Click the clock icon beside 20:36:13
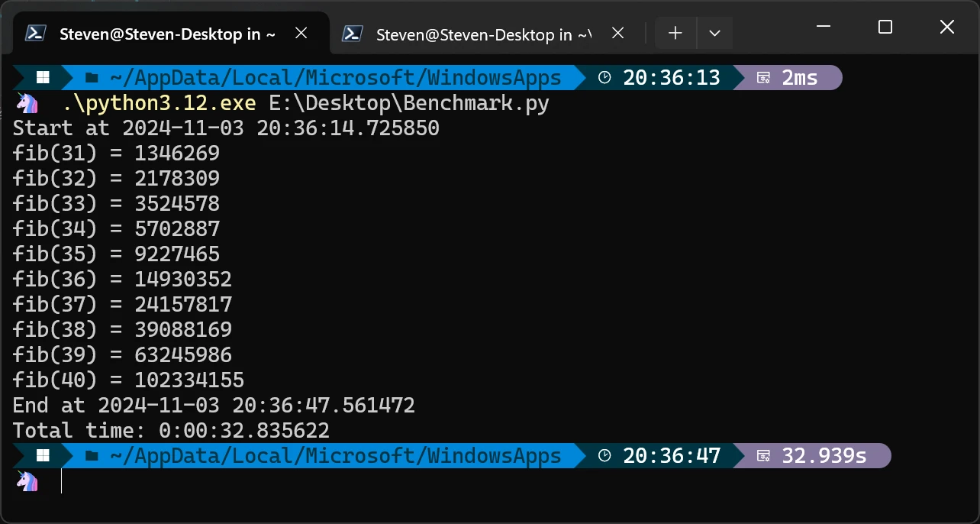The image size is (980, 524). click(x=604, y=76)
